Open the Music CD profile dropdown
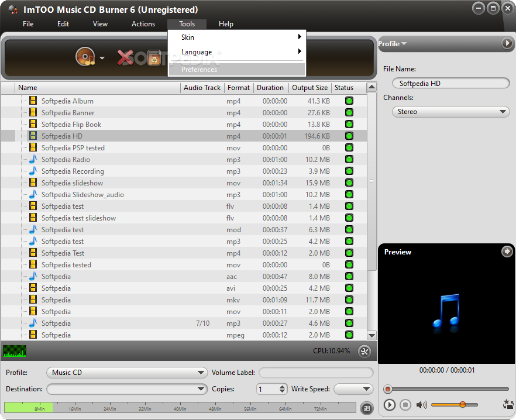Screen dimensions: 516x420 [127, 372]
